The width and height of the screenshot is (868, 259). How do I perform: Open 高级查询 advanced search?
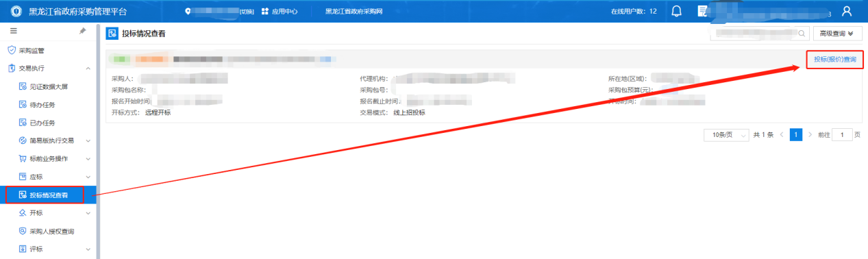(836, 33)
